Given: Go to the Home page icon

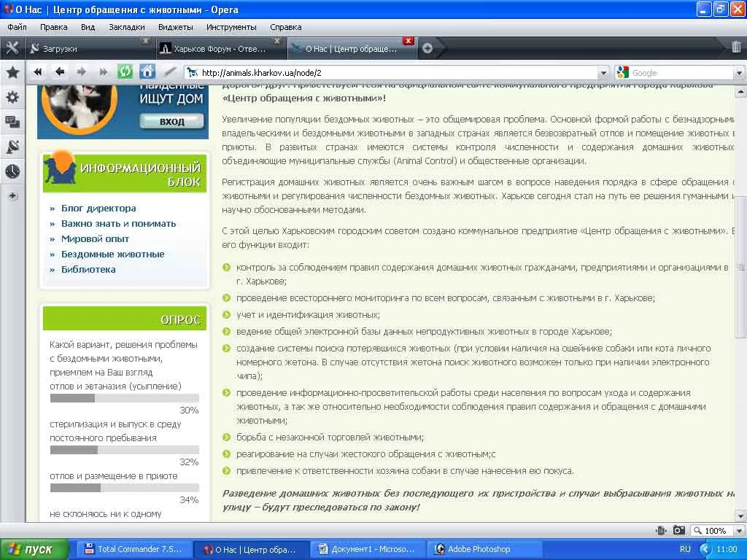Looking at the screenshot, I should (x=147, y=72).
